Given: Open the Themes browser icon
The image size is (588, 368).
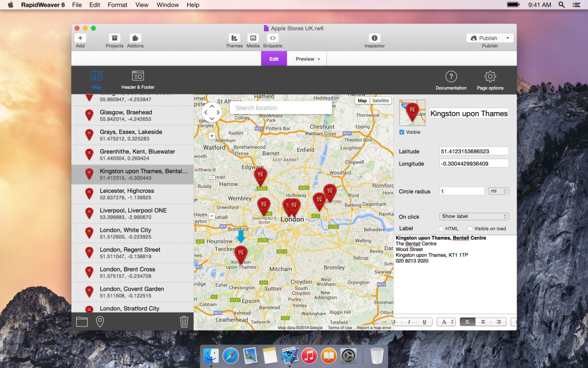Looking at the screenshot, I should [234, 38].
